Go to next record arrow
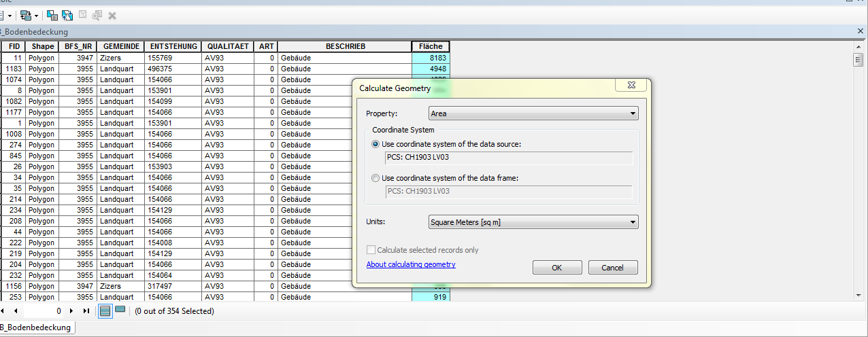 [x=71, y=311]
